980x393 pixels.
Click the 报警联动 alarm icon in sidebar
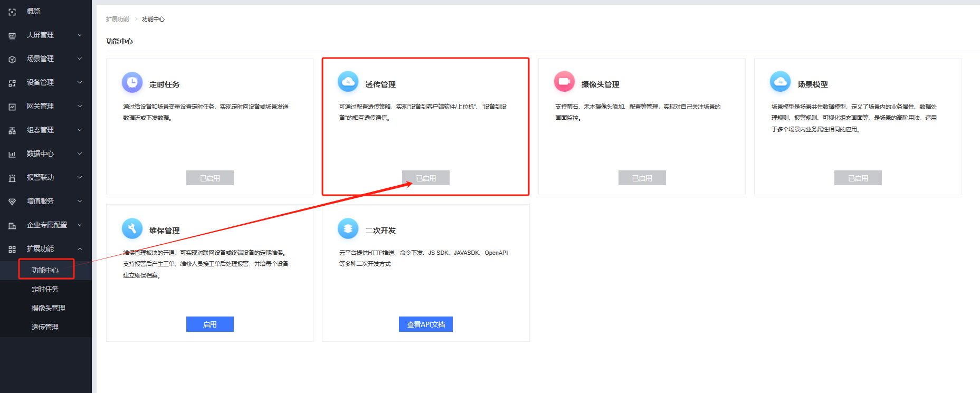click(x=12, y=178)
